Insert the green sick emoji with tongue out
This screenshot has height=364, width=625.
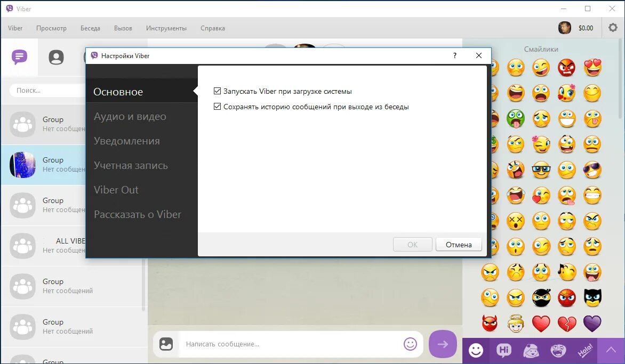[x=515, y=119]
